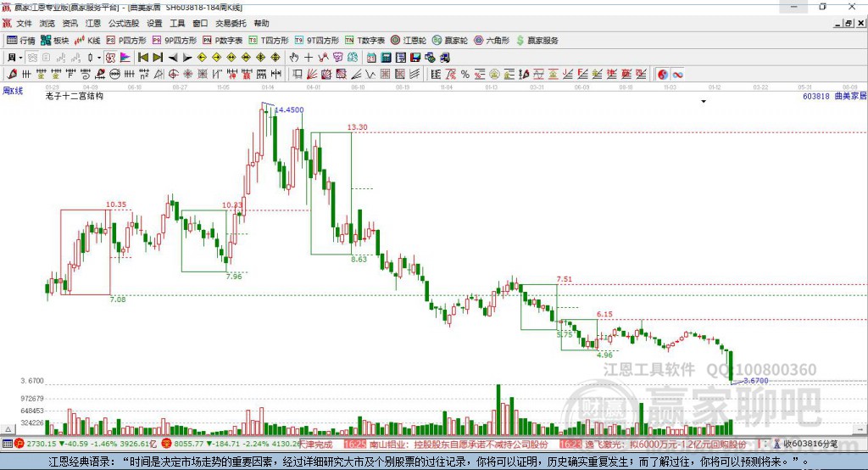The height and width of the screenshot is (470, 868).
Task: Click the red pencil drawing tool icon
Action: (12, 75)
